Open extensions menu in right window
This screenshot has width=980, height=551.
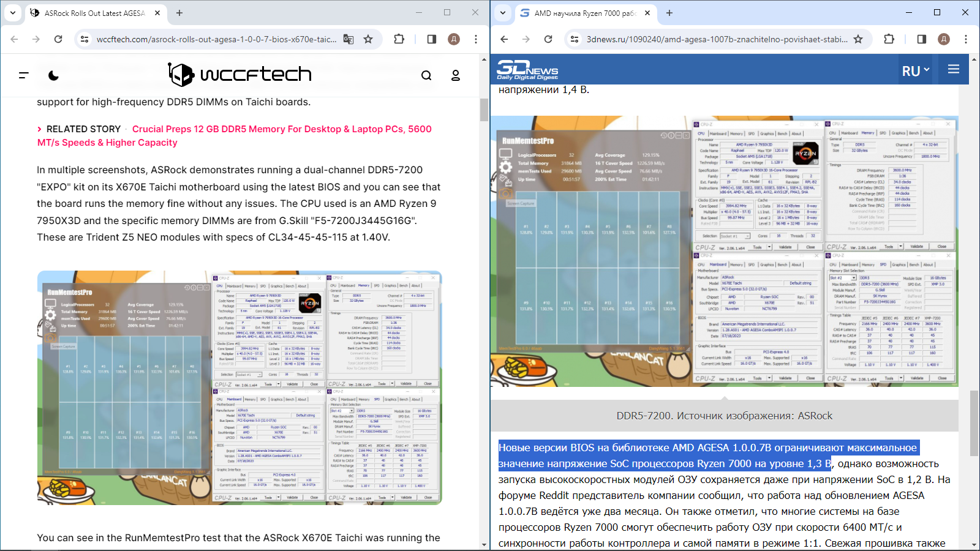(889, 39)
